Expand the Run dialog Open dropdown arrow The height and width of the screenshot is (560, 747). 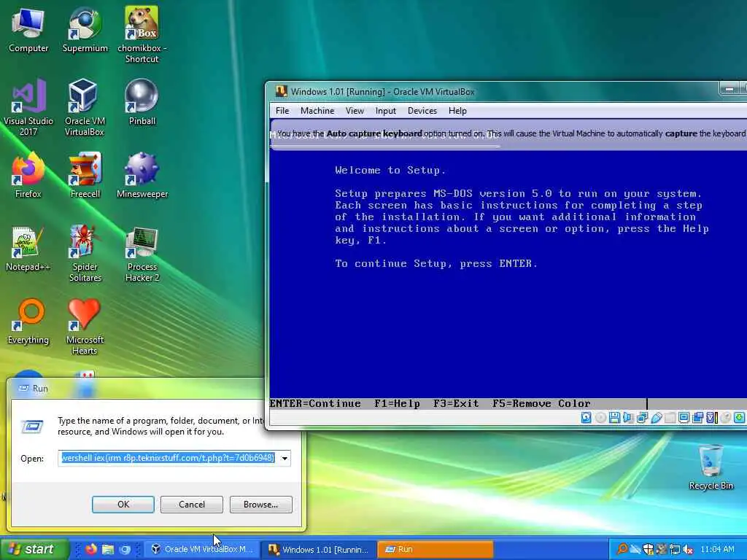(x=285, y=458)
